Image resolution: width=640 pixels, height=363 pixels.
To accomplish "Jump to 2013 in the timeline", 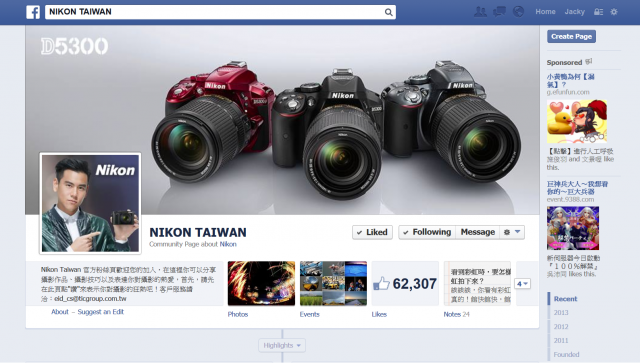I will pos(561,313).
